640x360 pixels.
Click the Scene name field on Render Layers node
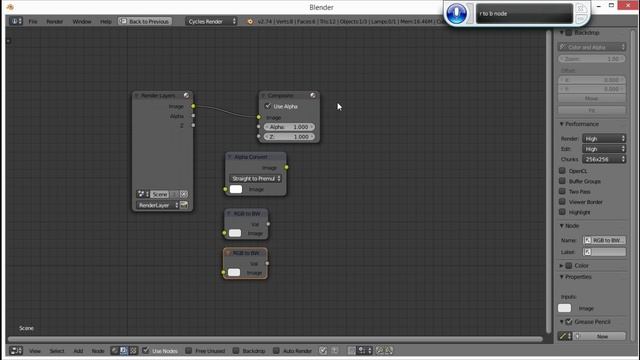pyautogui.click(x=160, y=194)
